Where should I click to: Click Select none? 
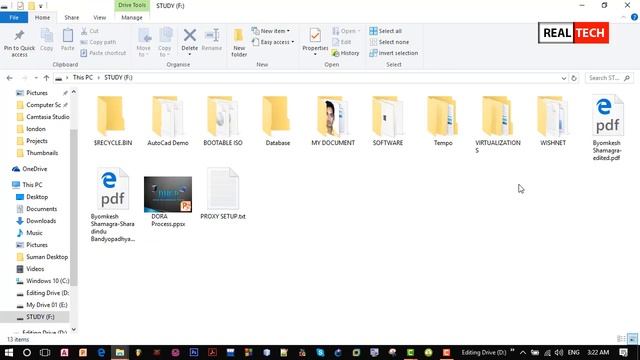pos(389,42)
